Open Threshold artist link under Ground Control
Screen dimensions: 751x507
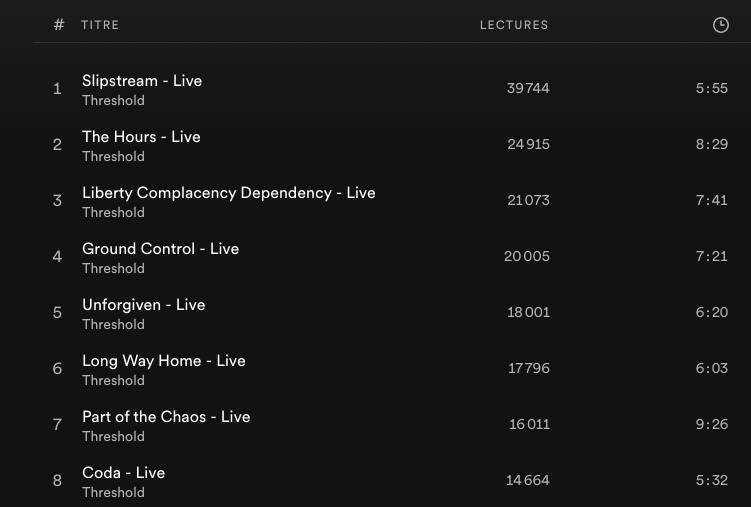click(113, 269)
